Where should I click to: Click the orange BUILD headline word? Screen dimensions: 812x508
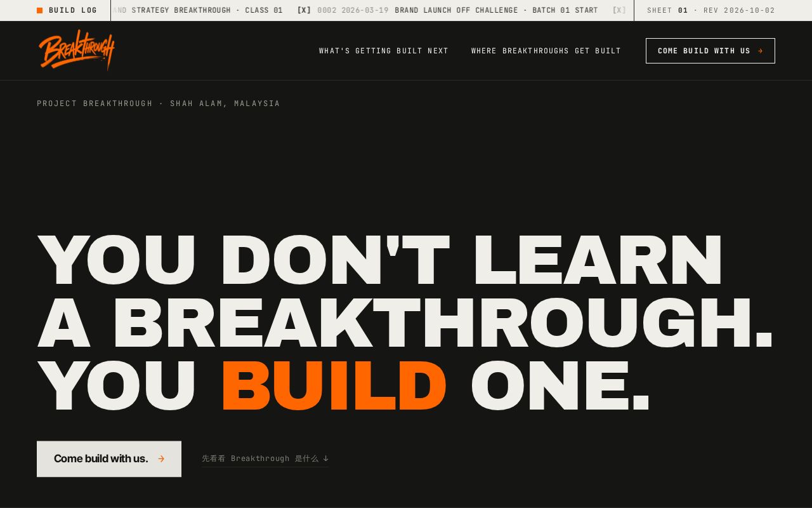click(x=334, y=385)
